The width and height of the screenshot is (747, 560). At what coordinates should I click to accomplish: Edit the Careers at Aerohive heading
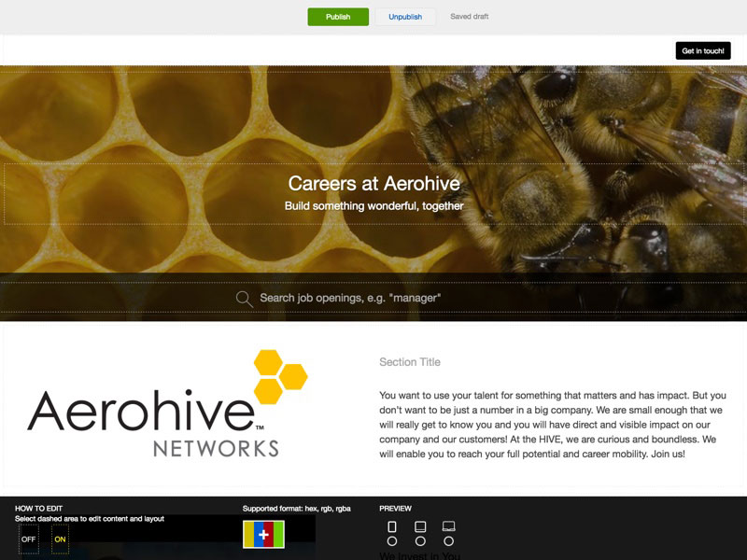[373, 184]
